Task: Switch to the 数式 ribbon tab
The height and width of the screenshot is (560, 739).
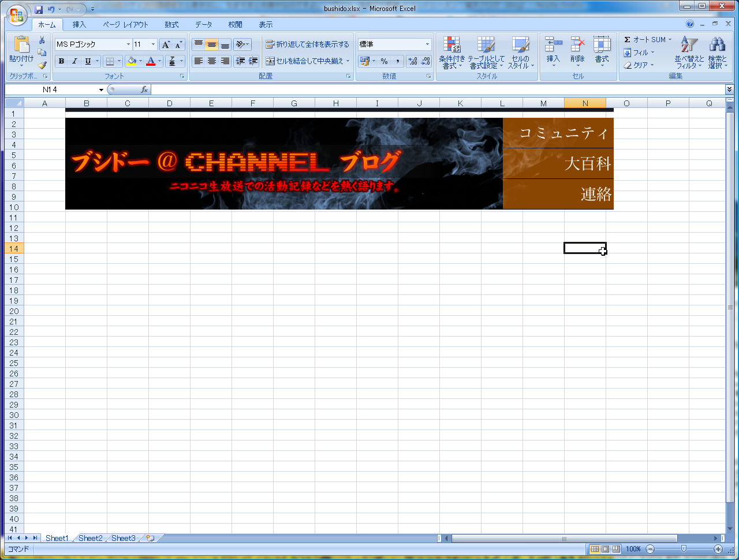Action: [171, 25]
